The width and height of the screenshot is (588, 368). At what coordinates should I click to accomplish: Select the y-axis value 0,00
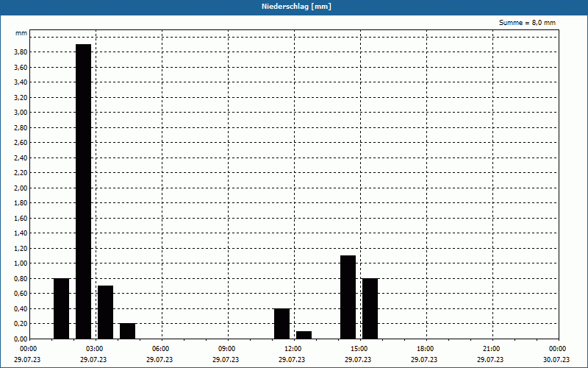21,339
